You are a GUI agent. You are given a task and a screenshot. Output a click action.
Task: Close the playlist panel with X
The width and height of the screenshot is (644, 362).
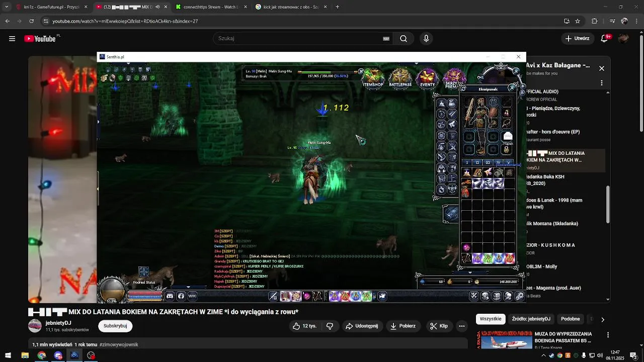(x=601, y=68)
